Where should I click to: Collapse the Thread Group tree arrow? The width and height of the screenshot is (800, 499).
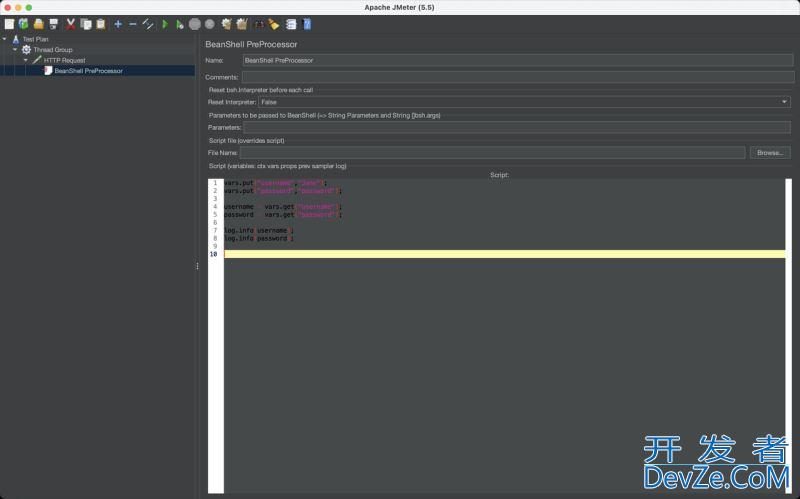pyautogui.click(x=15, y=49)
